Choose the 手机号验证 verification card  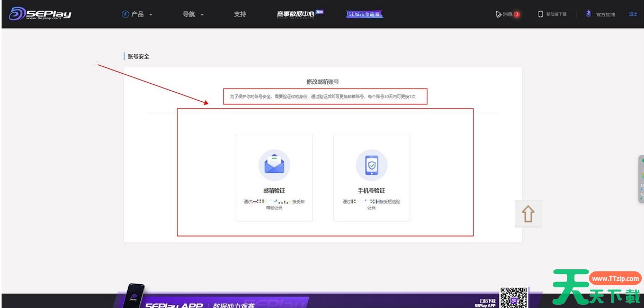point(371,178)
